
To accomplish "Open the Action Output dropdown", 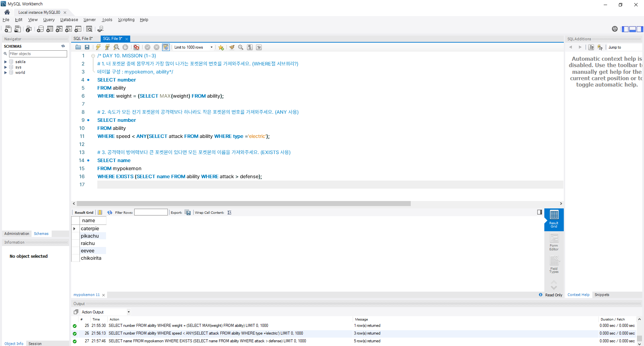I will point(105,312).
